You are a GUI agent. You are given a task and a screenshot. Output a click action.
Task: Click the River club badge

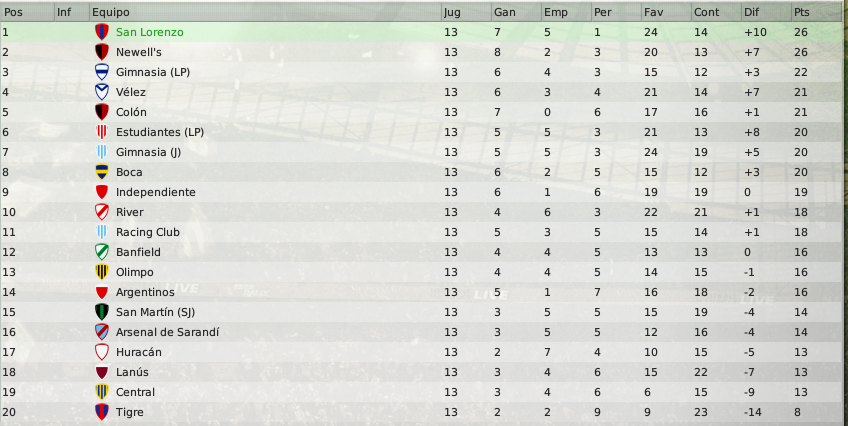[102, 212]
